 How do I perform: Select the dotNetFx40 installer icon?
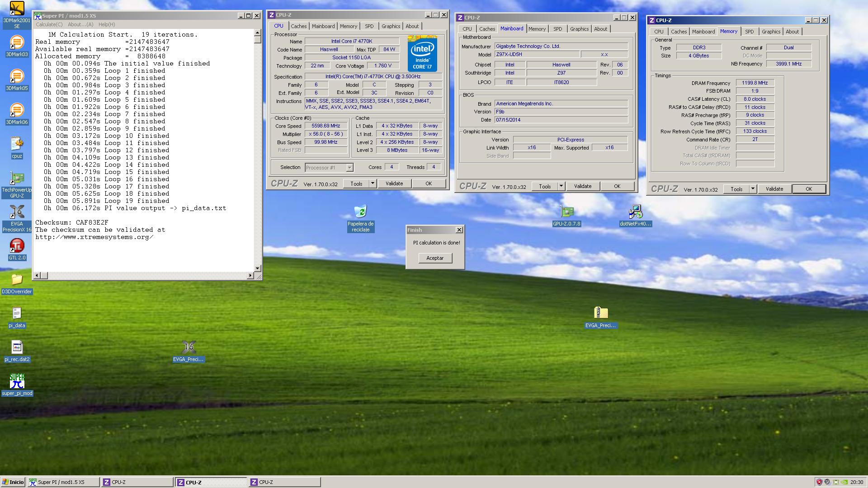coord(635,216)
